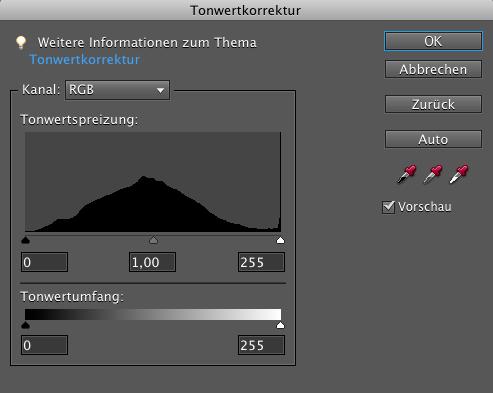Focus the input highlight field 255

261,262
